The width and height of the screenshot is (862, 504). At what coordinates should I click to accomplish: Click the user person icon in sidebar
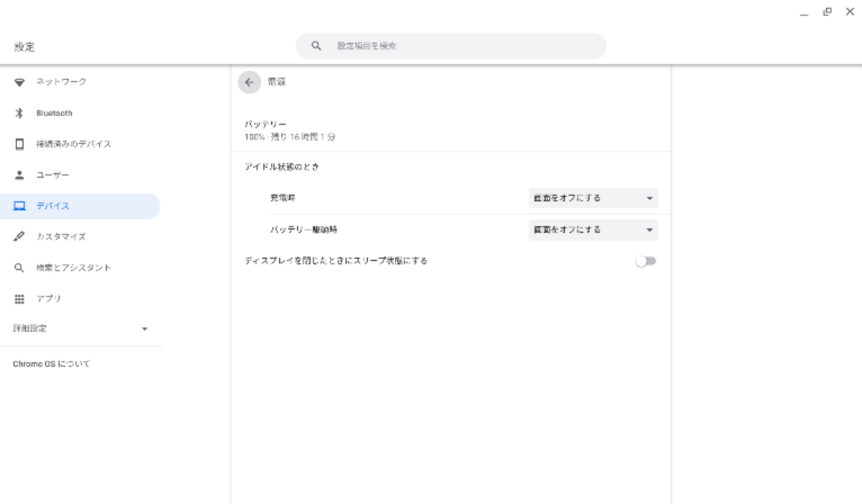(x=19, y=175)
